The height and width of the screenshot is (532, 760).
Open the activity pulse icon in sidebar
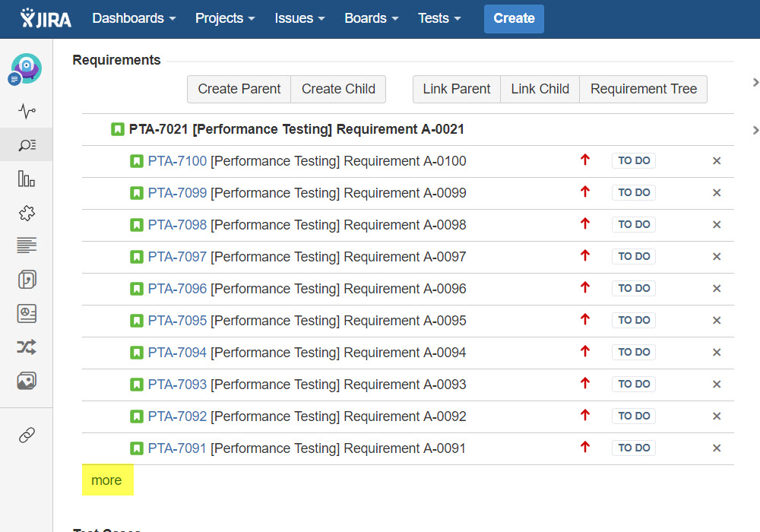(x=27, y=112)
